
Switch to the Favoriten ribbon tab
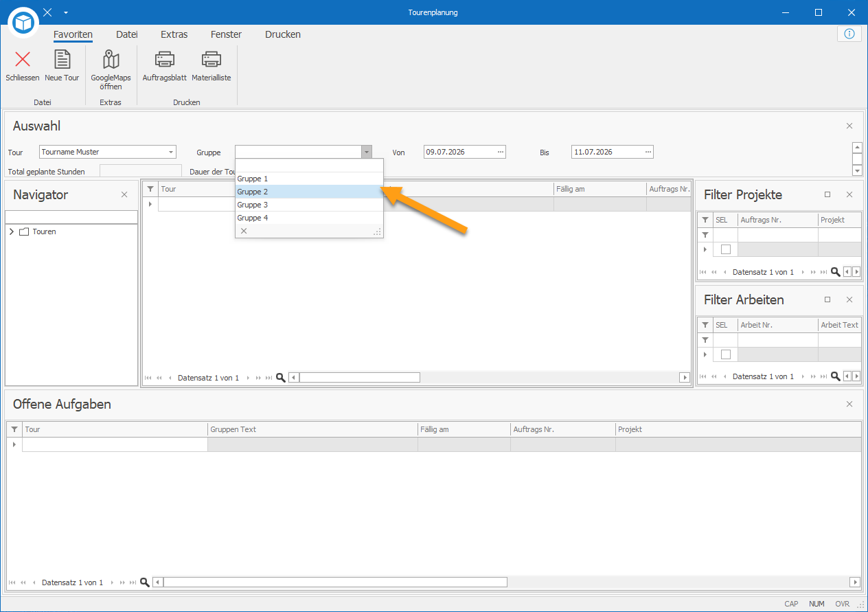[73, 34]
